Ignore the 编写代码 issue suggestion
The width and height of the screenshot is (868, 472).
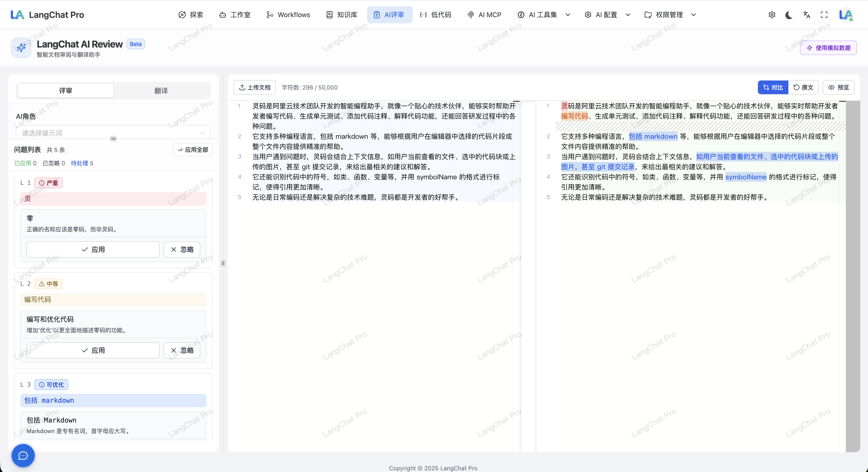tap(182, 350)
